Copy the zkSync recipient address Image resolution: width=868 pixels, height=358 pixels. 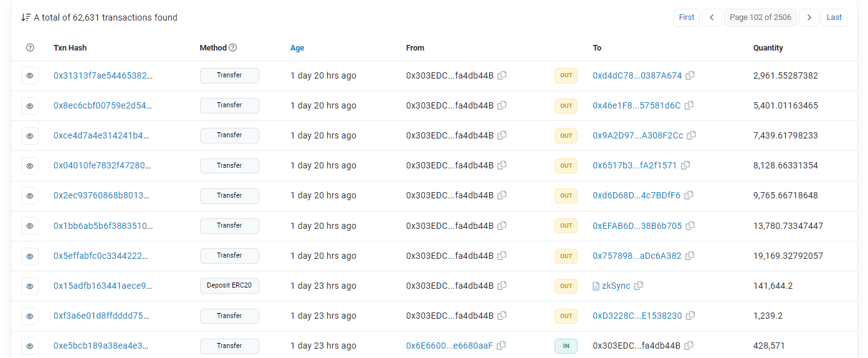[x=638, y=286]
